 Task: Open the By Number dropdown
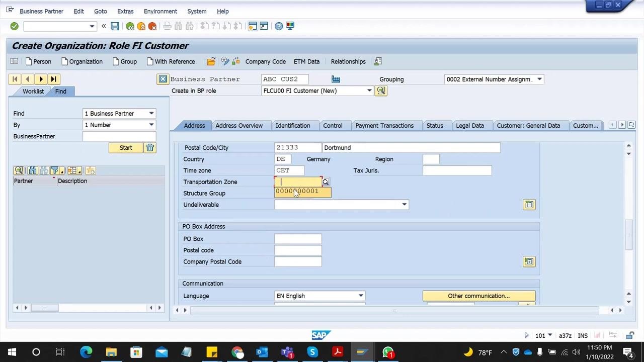point(151,125)
